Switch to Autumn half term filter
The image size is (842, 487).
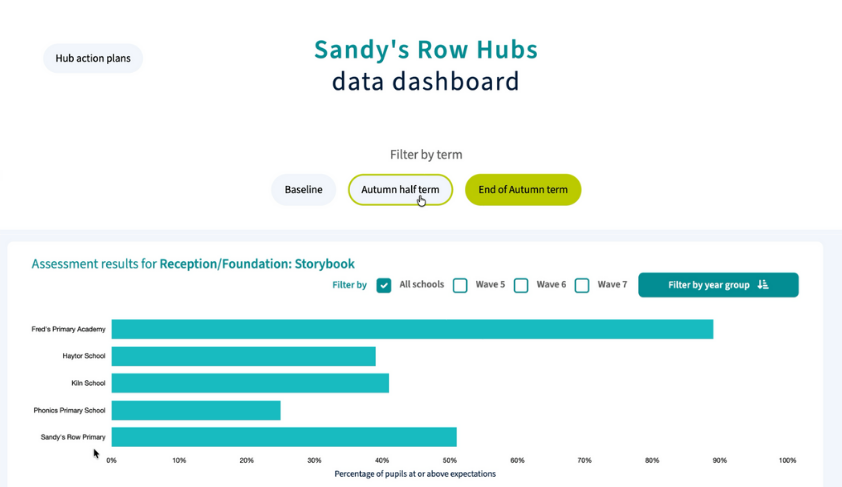point(400,190)
